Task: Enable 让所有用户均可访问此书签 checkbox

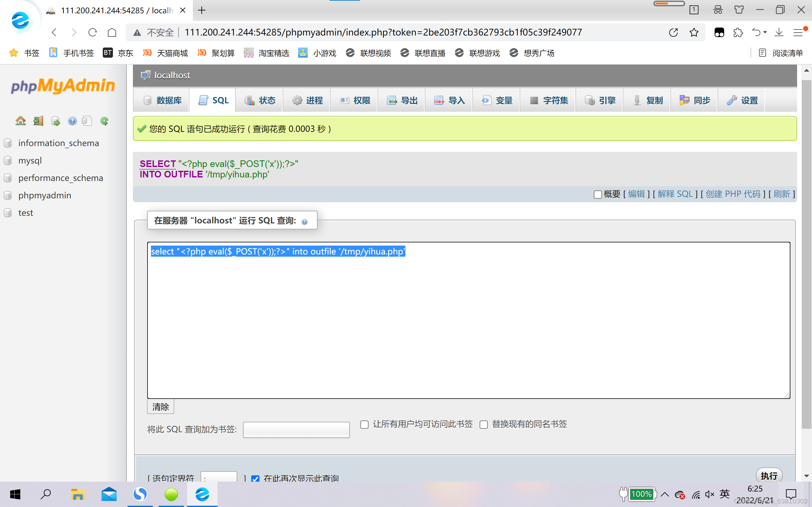Action: pyautogui.click(x=364, y=425)
